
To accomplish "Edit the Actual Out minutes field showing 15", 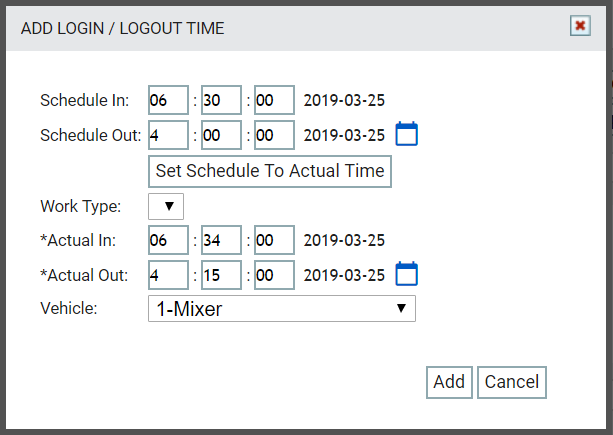I will click(x=221, y=275).
